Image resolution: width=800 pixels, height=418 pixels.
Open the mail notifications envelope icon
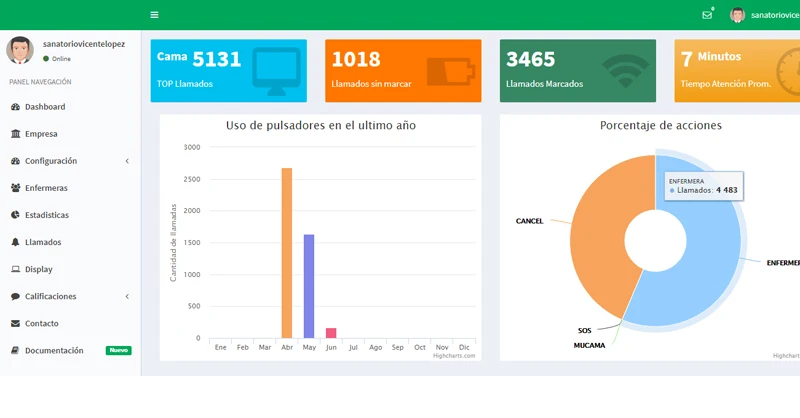pyautogui.click(x=707, y=15)
